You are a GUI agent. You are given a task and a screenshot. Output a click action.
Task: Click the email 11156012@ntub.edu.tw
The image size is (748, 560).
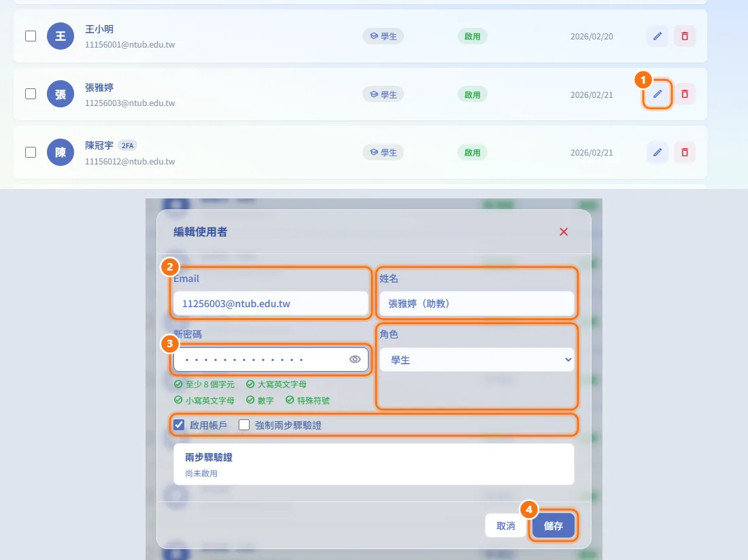(x=130, y=162)
